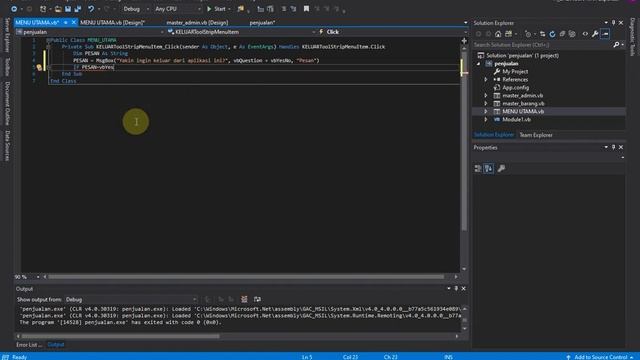Switch to the Output tab
This screenshot has width=640, height=360.
pyautogui.click(x=56, y=345)
